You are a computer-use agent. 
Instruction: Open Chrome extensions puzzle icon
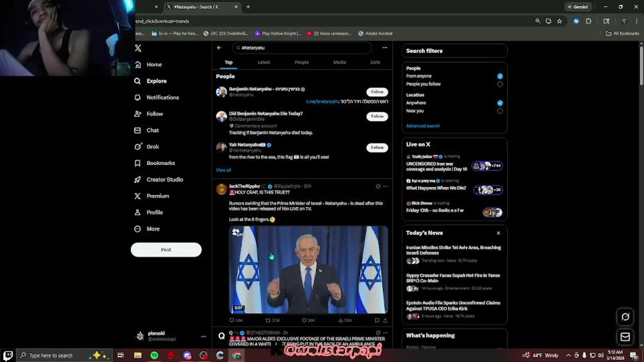589,21
